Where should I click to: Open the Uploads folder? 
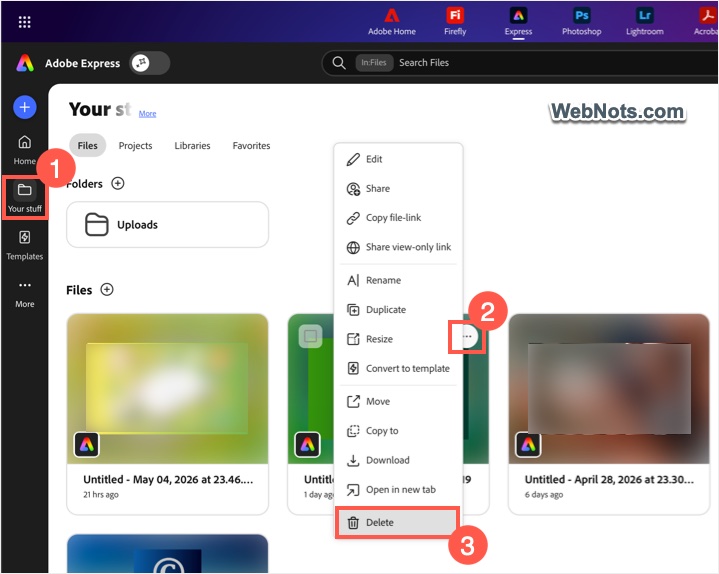[x=167, y=225]
